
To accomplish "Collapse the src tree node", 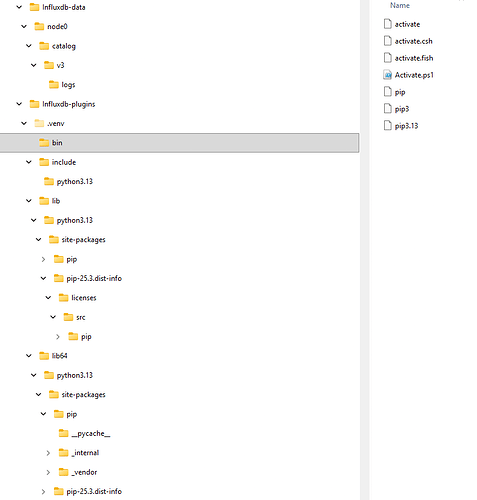I will [x=53, y=317].
